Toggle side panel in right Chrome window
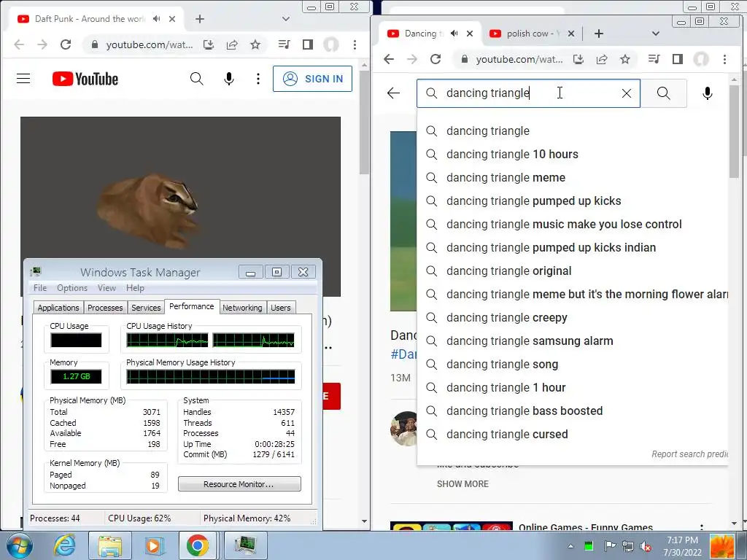 pos(678,59)
